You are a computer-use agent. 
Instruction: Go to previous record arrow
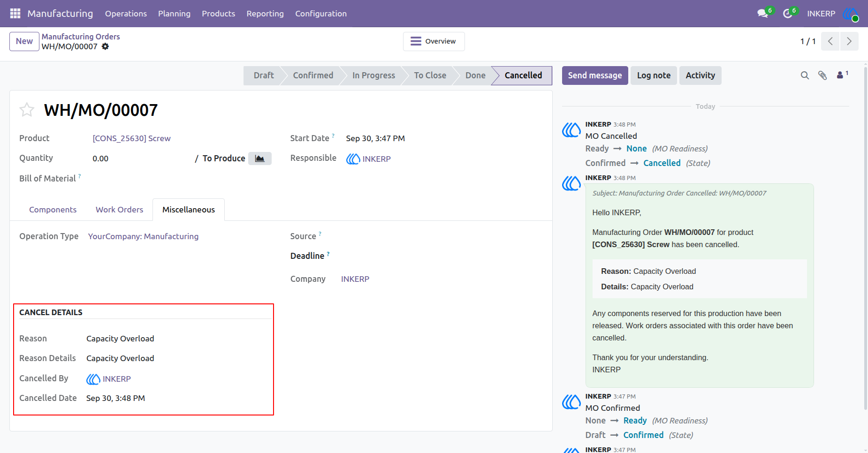pos(830,41)
